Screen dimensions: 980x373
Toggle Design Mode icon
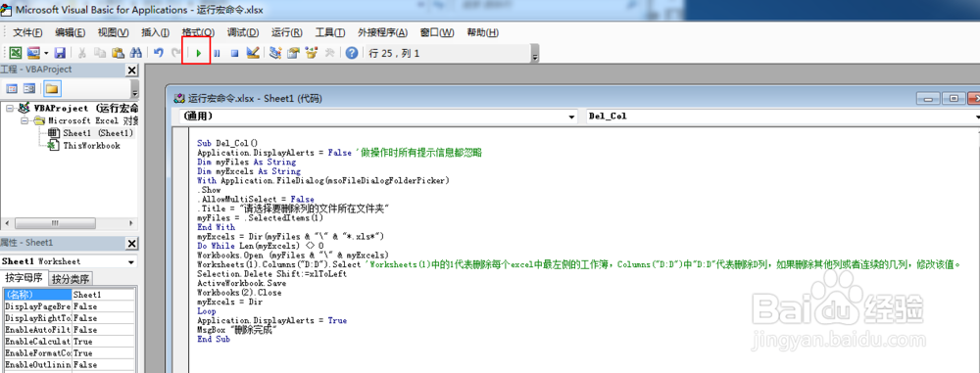pyautogui.click(x=253, y=53)
